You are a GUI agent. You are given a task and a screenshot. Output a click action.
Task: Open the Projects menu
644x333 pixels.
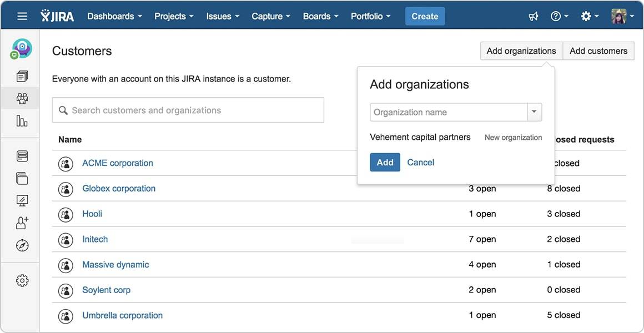point(175,17)
